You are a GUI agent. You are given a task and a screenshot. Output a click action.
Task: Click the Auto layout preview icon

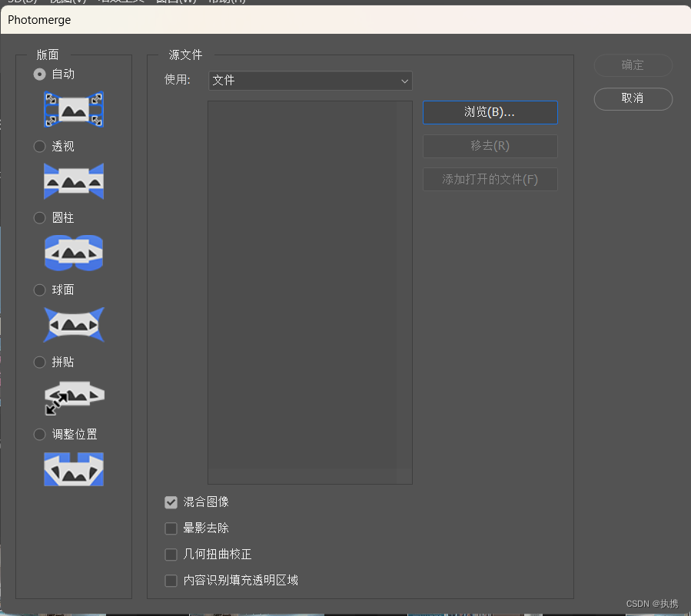[x=74, y=110]
